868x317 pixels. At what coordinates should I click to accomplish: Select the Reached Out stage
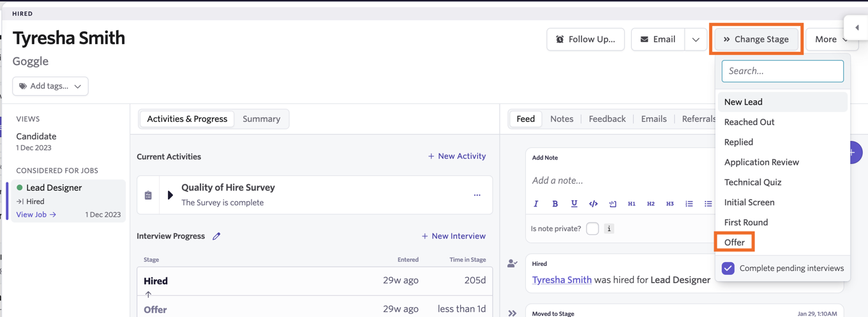click(782, 122)
